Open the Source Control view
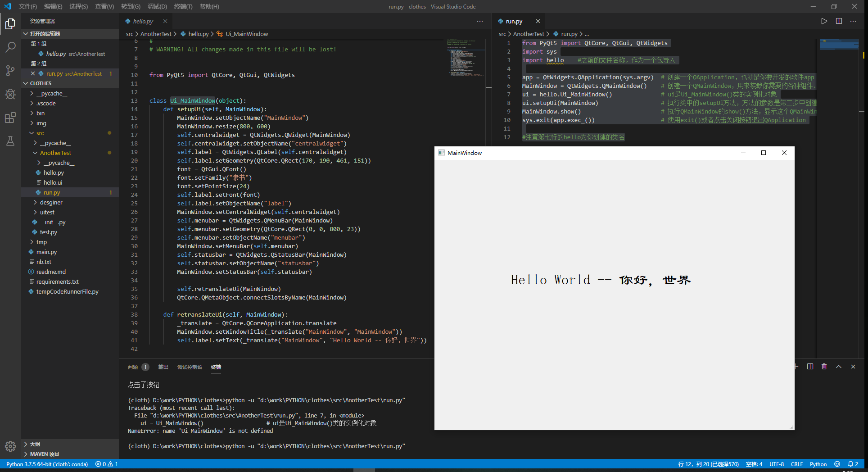Viewport: 868px width, 472px height. (x=10, y=70)
